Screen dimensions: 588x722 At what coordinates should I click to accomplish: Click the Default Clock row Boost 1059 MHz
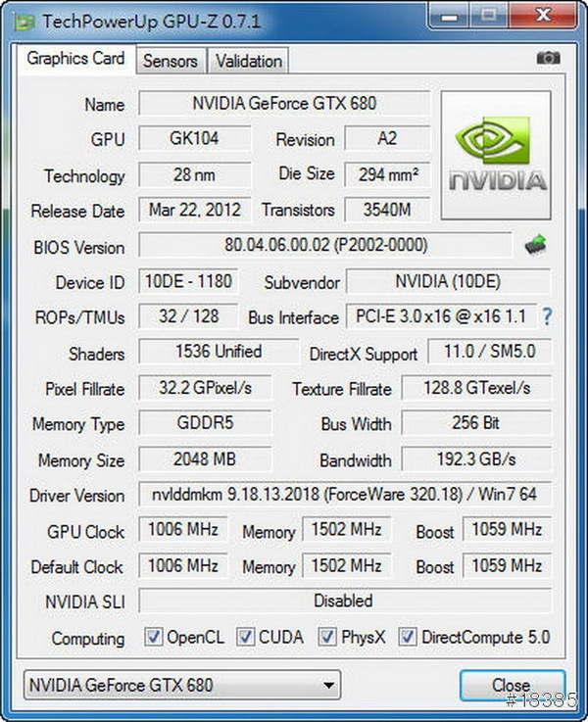[x=507, y=565]
